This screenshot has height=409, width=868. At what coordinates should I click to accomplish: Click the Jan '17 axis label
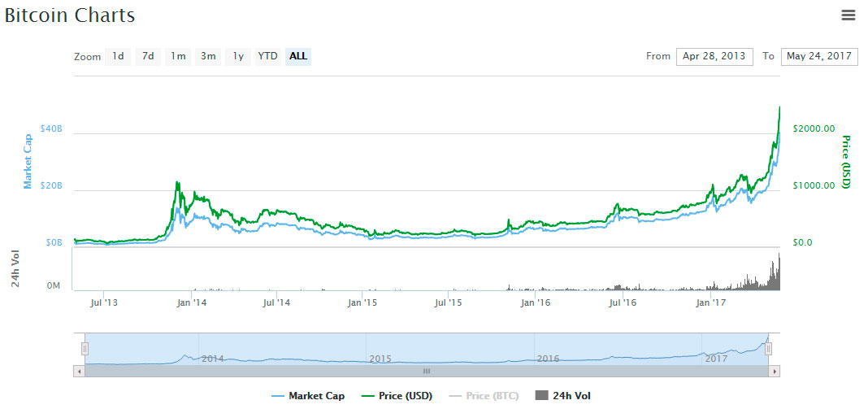[711, 303]
